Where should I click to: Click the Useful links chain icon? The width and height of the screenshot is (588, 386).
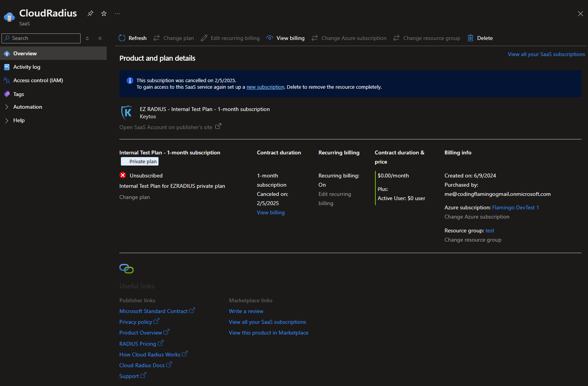(126, 268)
